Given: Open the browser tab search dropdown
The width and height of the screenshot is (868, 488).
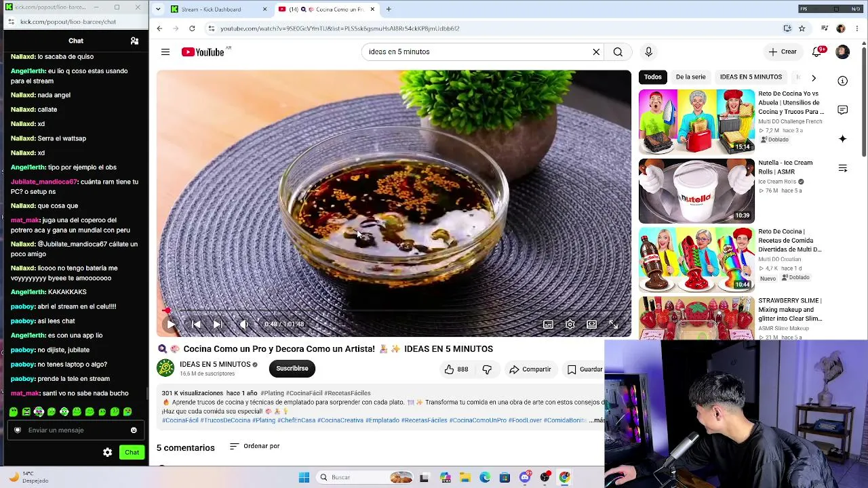Looking at the screenshot, I should (158, 9).
